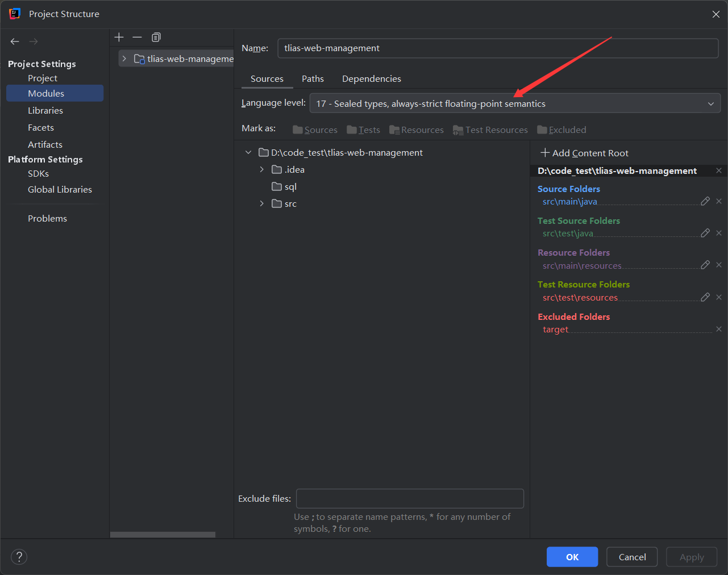Click the forward navigation arrow

34,41
